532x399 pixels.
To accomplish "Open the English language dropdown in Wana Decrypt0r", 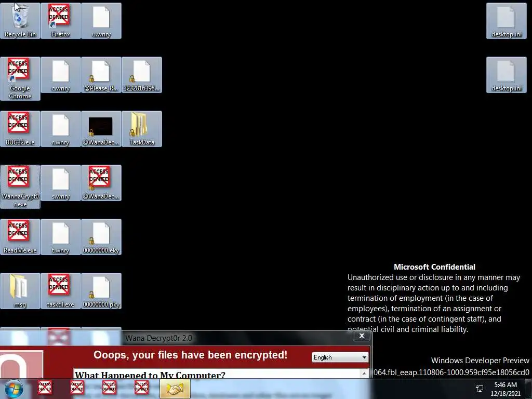I will tap(340, 357).
